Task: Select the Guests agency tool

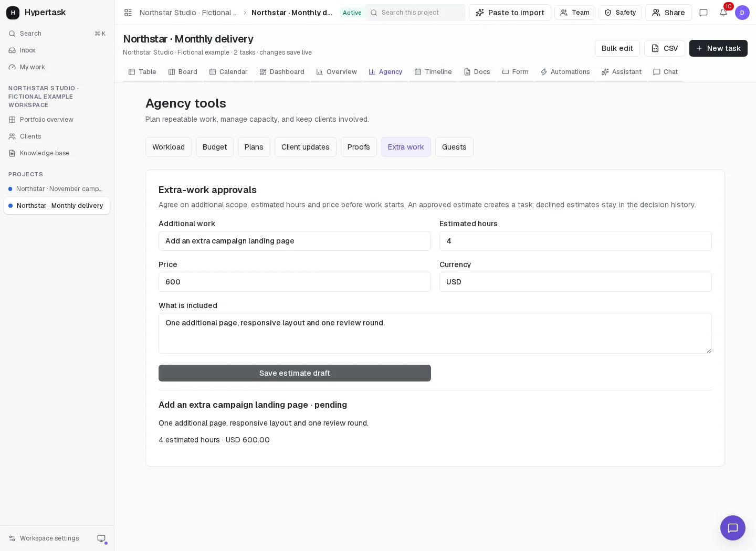Action: coord(454,147)
